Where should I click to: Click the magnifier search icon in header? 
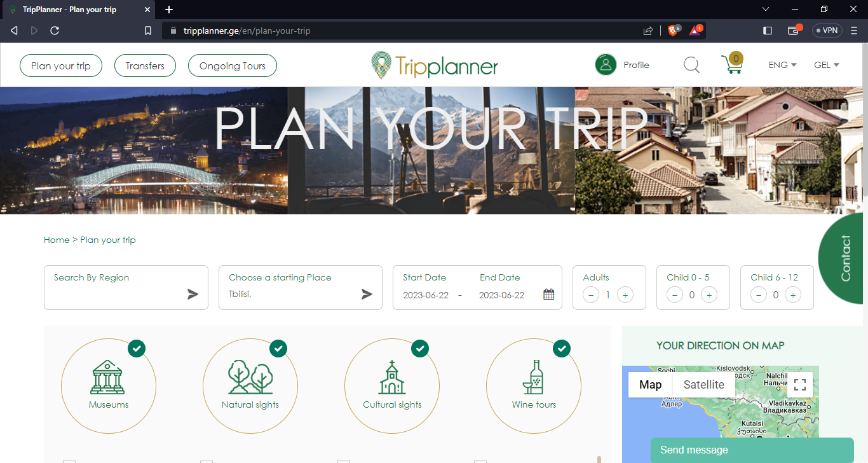point(691,65)
